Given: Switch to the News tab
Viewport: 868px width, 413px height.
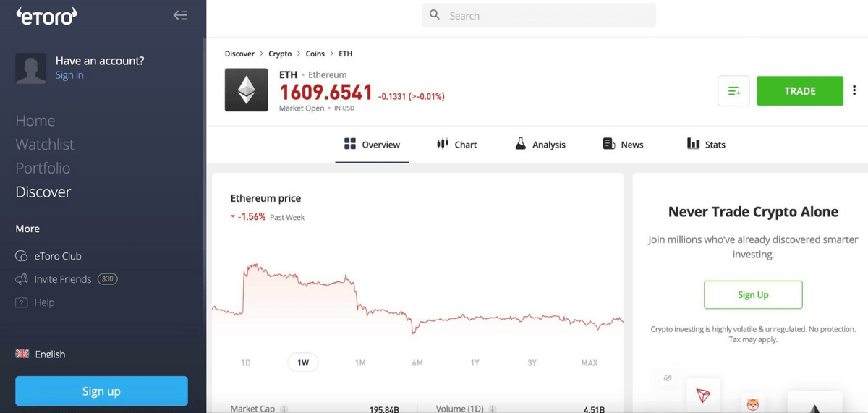Looking at the screenshot, I should point(624,145).
